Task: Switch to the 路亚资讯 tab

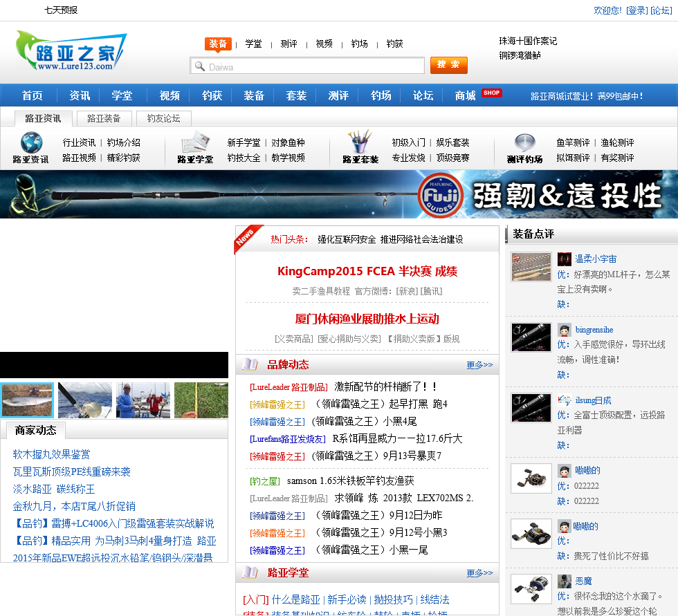Action: click(x=43, y=118)
